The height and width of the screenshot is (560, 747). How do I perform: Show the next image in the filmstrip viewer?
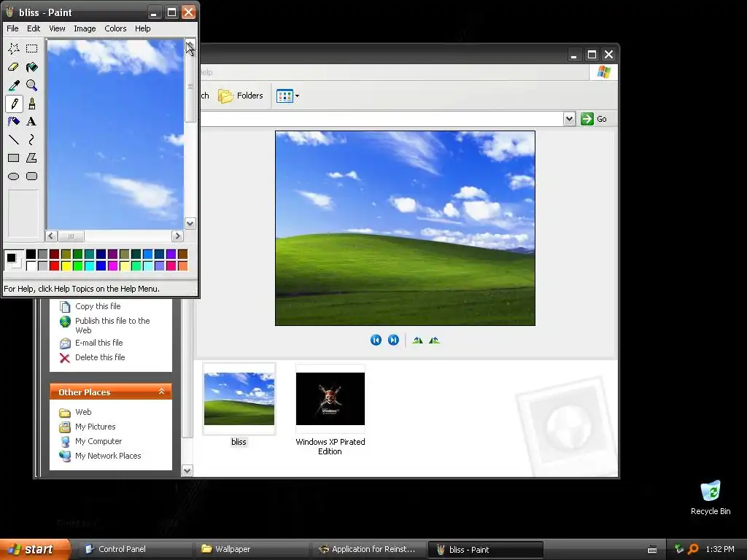[x=393, y=340]
